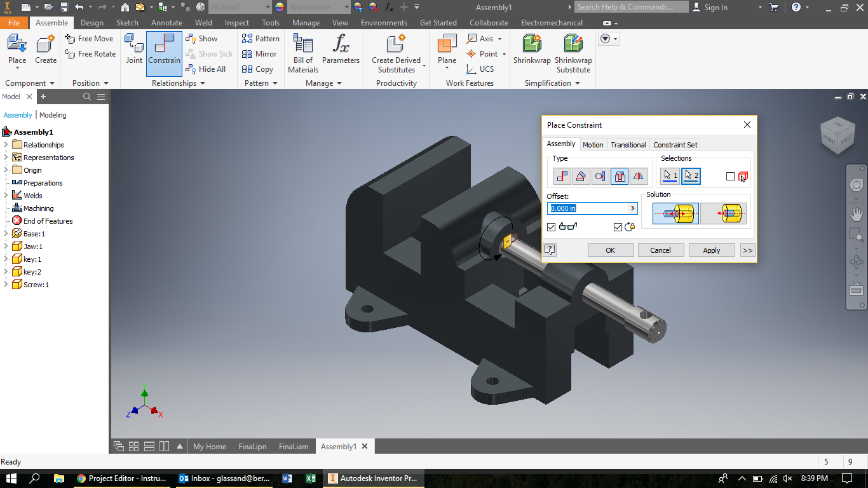Click the Place component tool

click(17, 50)
